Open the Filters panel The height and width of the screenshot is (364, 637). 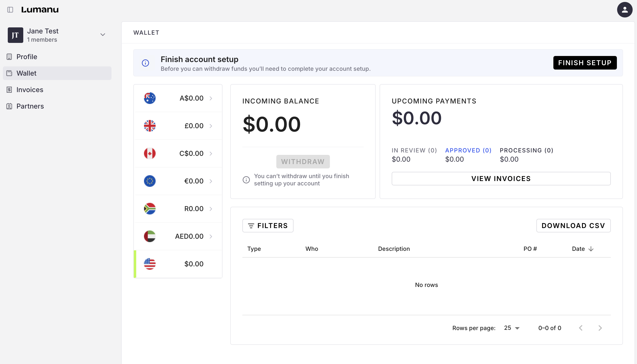pyautogui.click(x=268, y=225)
